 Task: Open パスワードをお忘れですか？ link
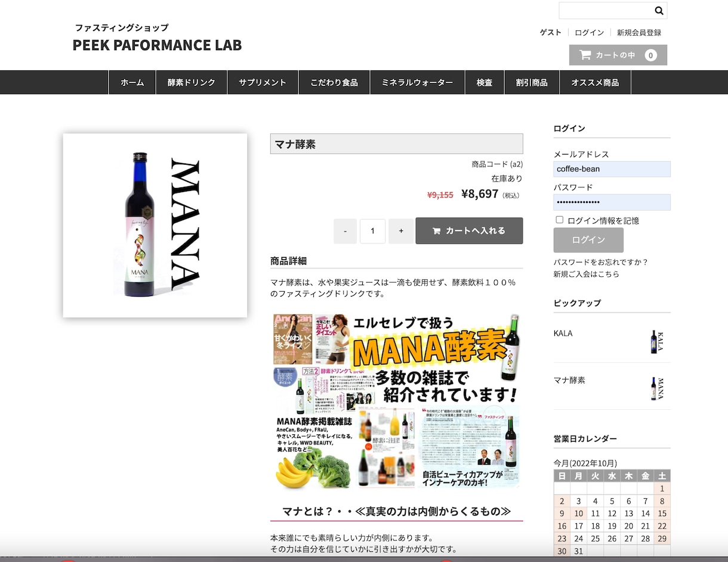pyautogui.click(x=600, y=262)
